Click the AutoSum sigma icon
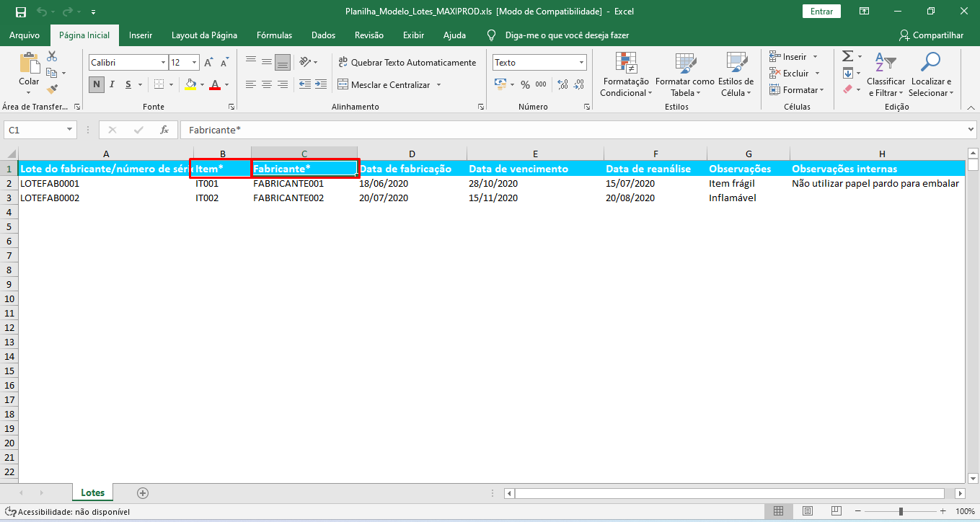Viewport: 980px width, 522px height. pos(848,56)
